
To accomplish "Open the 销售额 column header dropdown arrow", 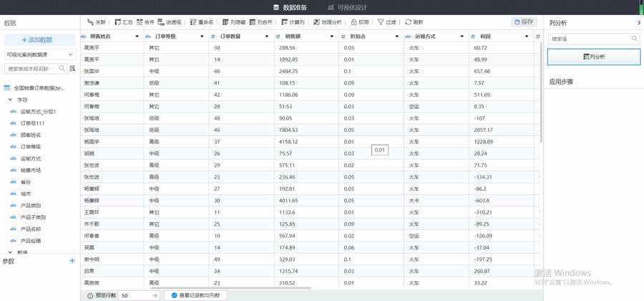I will pyautogui.click(x=331, y=37).
